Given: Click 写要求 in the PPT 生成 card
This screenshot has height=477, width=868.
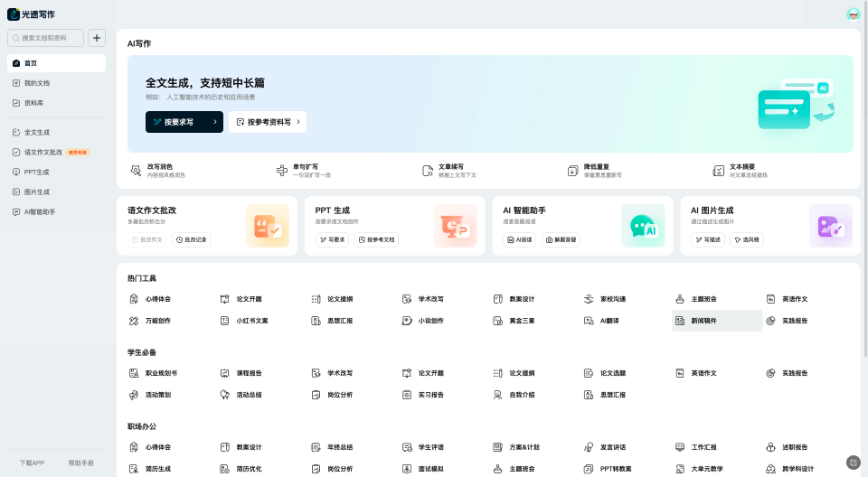Looking at the screenshot, I should click(332, 239).
